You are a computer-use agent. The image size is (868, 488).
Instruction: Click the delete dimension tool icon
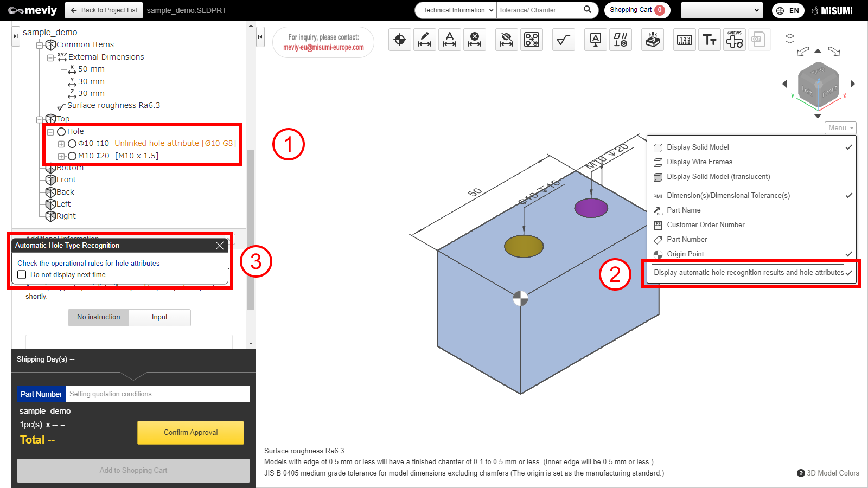pyautogui.click(x=475, y=40)
